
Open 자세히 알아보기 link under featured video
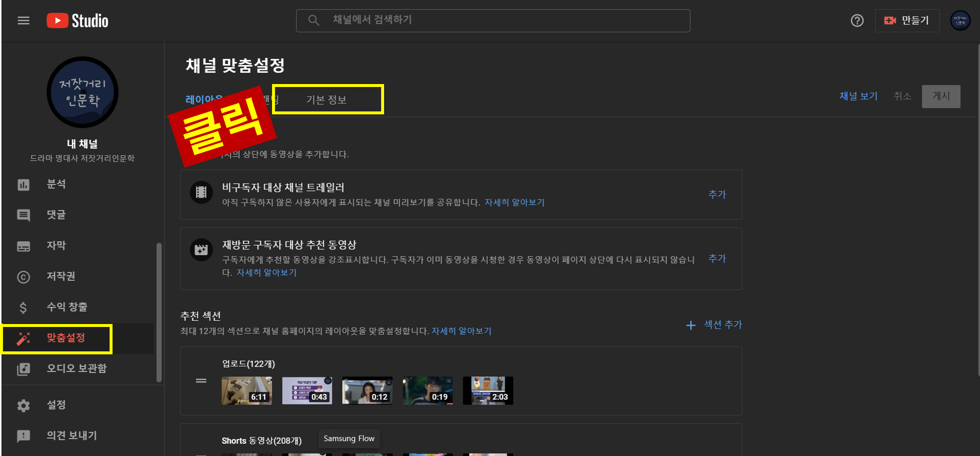click(267, 273)
